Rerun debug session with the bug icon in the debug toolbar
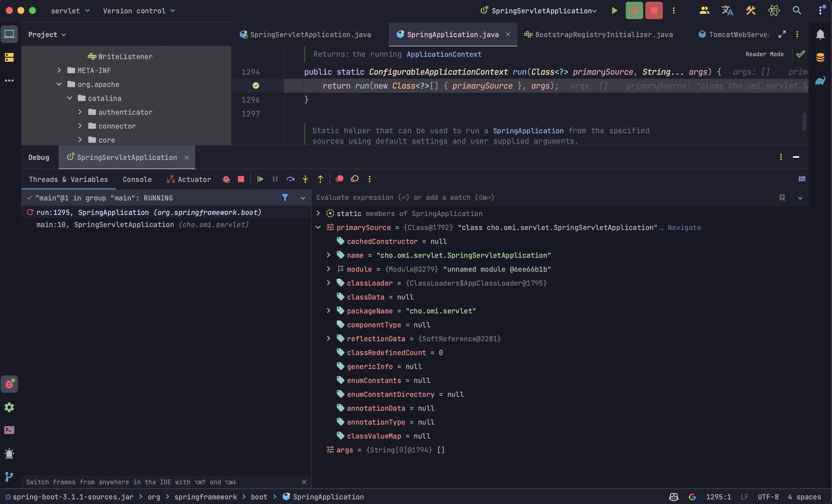 226,179
